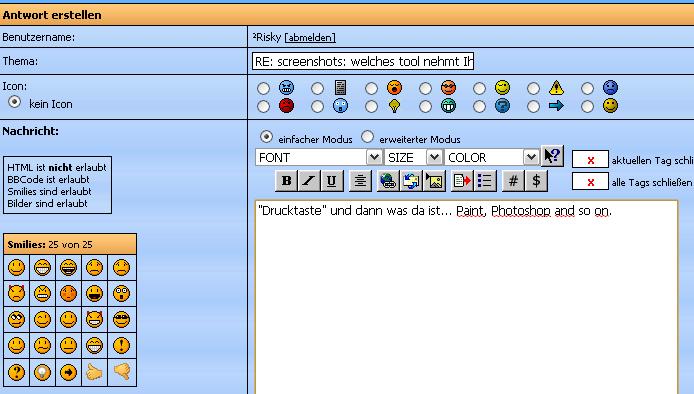
Task: Insert code tag with the # button
Action: tap(513, 181)
